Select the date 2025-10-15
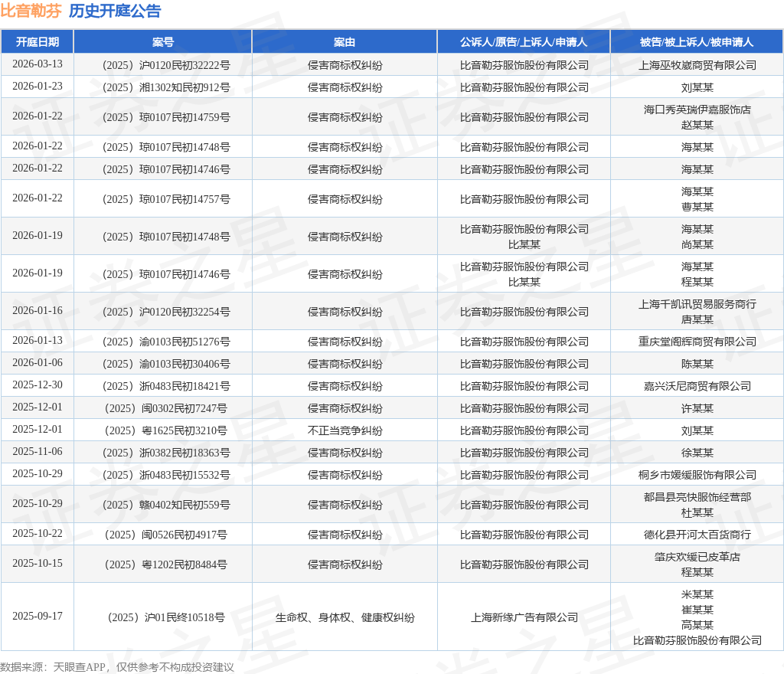Viewport: 784px width, 674px height. 38,564
